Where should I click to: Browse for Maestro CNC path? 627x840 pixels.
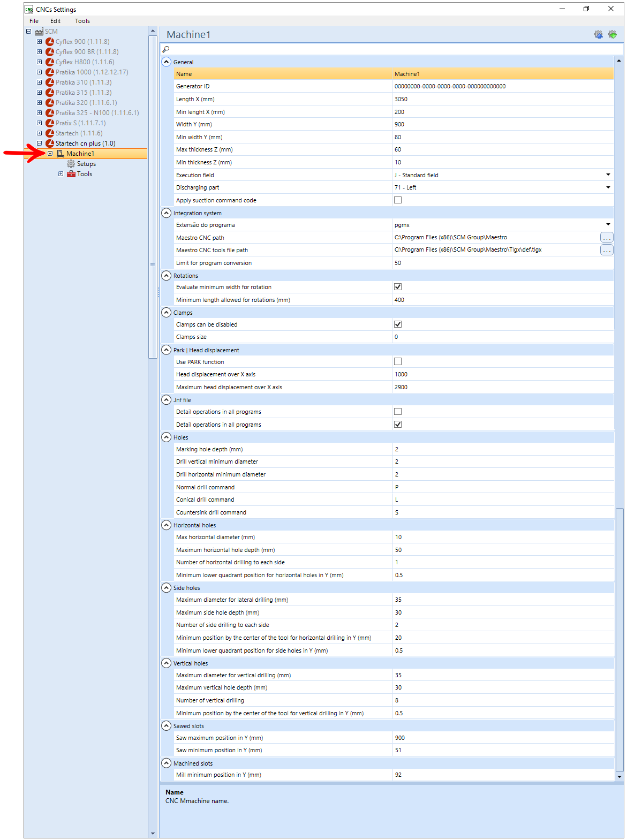607,238
